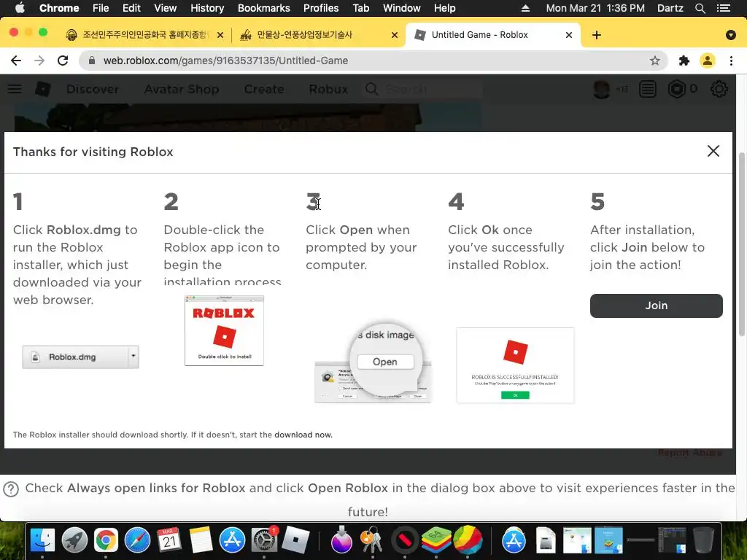This screenshot has height=560, width=747.
Task: Close the Untitled Game - Roblox tab
Action: coord(569,35)
